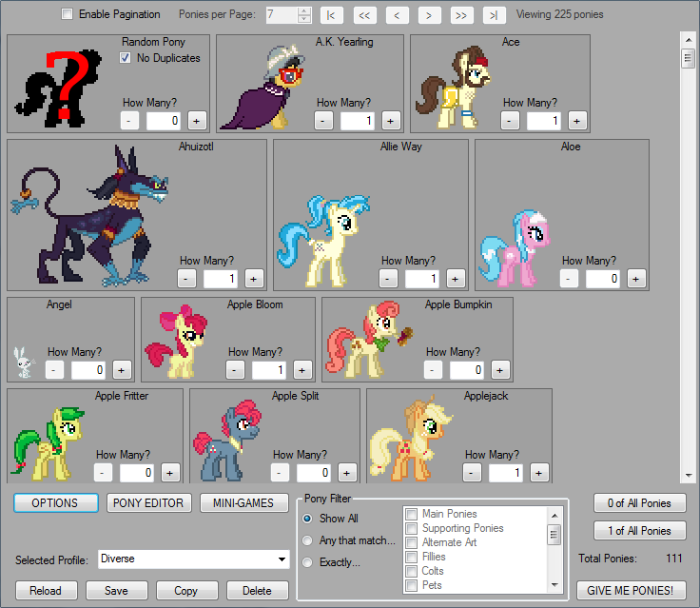Check the Supporting Ponies filter tag

(x=411, y=528)
